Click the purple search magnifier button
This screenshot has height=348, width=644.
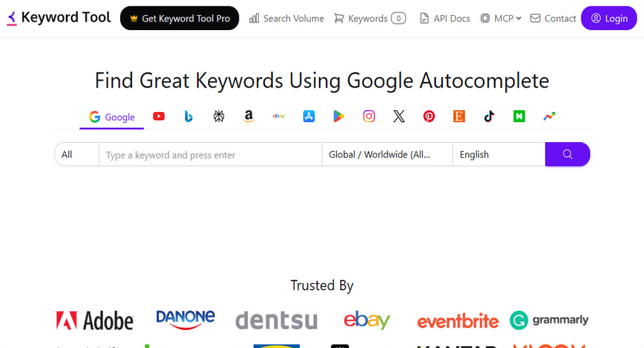[x=567, y=155]
